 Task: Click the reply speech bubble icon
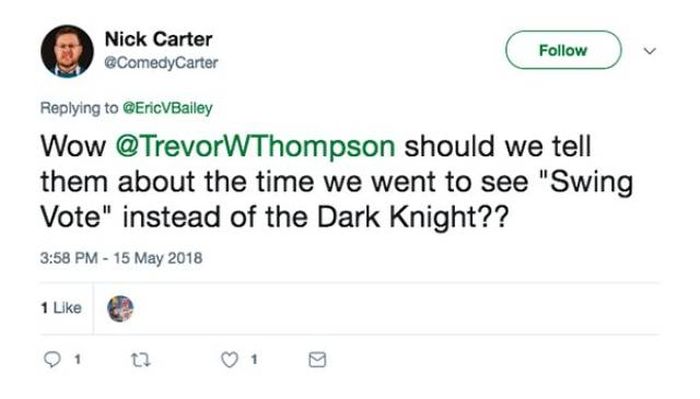[52, 359]
